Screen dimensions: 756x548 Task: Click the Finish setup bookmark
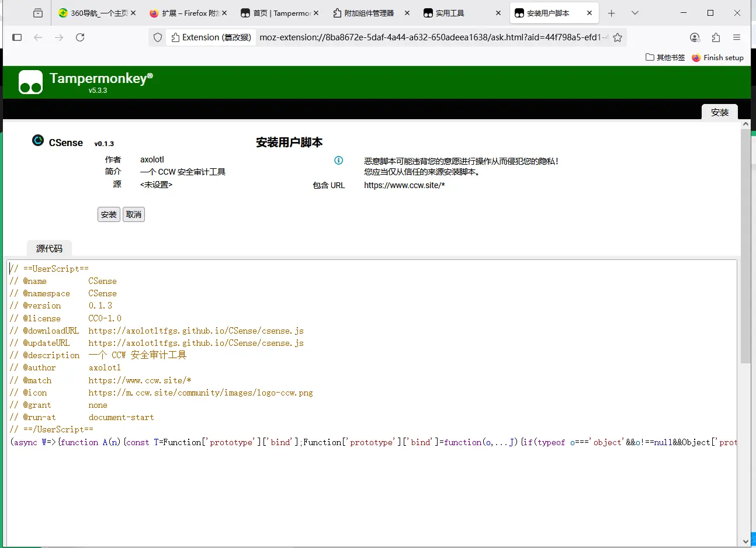coord(717,57)
